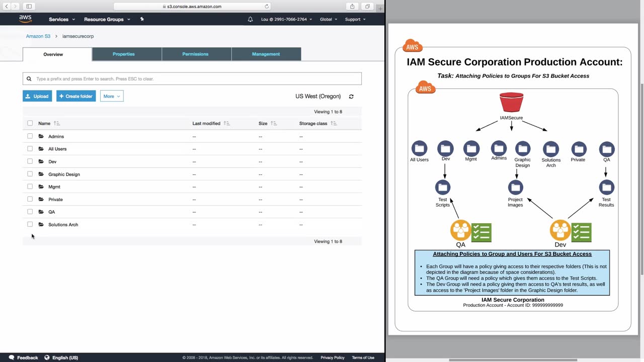The image size is (644, 362).
Task: Open the Safari share icon
Action: [352, 7]
